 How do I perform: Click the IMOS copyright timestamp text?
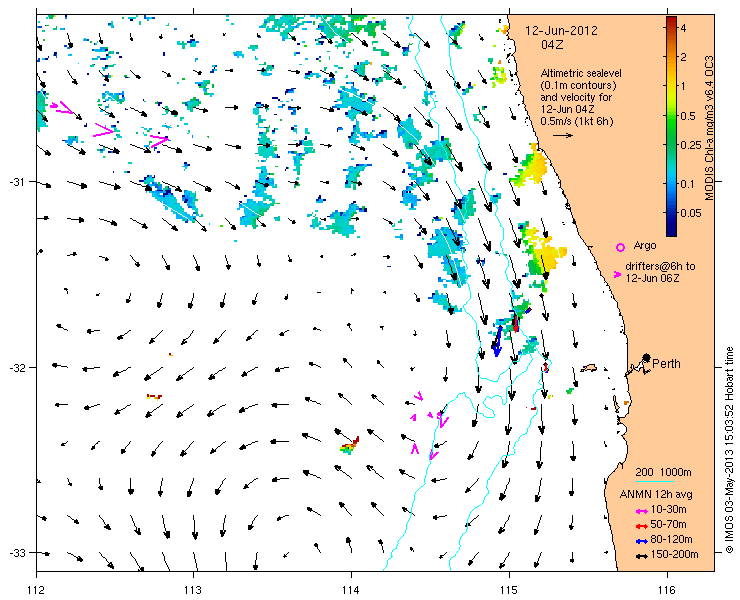(729, 450)
